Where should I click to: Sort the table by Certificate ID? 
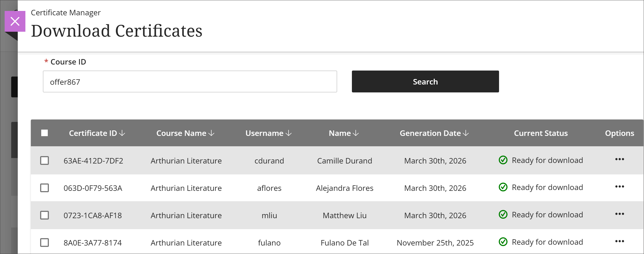coord(97,133)
